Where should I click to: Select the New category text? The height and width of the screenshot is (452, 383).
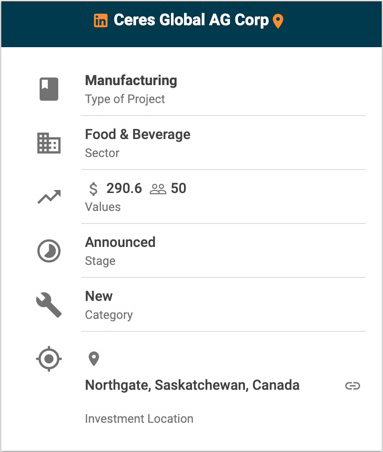pos(99,296)
